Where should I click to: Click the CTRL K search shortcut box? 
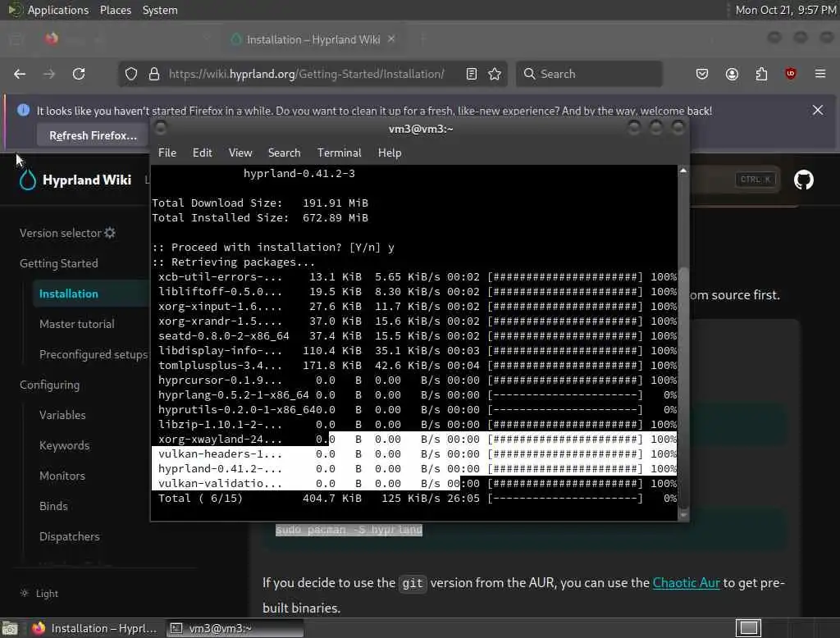pyautogui.click(x=756, y=180)
